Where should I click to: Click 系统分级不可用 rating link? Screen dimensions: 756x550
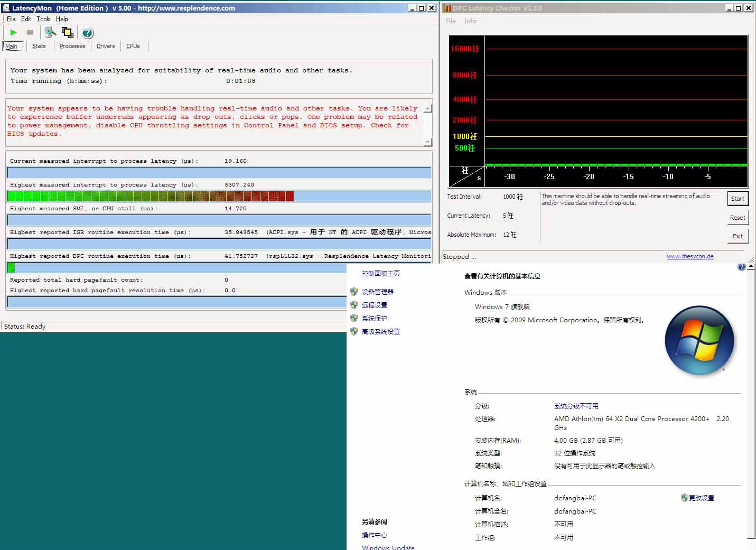pos(576,406)
